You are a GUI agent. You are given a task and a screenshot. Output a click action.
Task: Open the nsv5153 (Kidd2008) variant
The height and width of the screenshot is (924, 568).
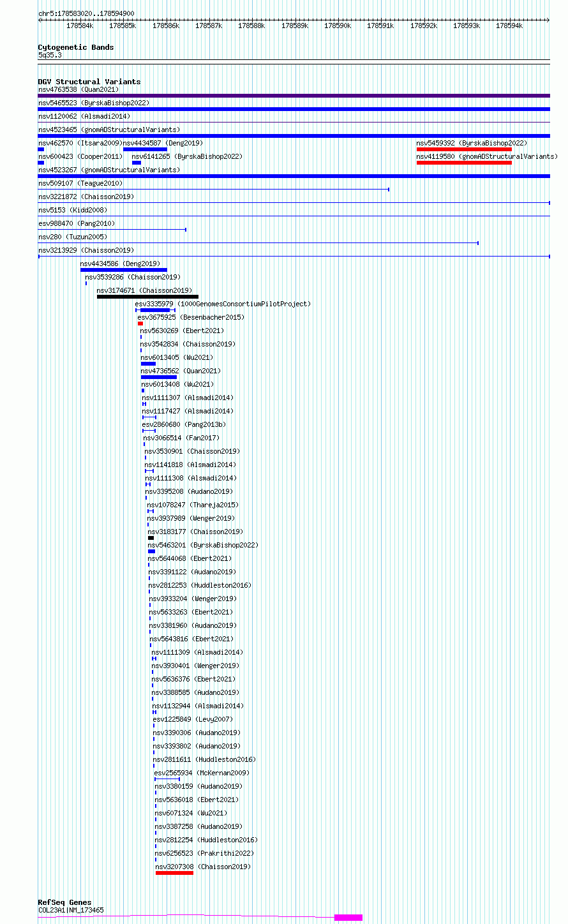73,210
